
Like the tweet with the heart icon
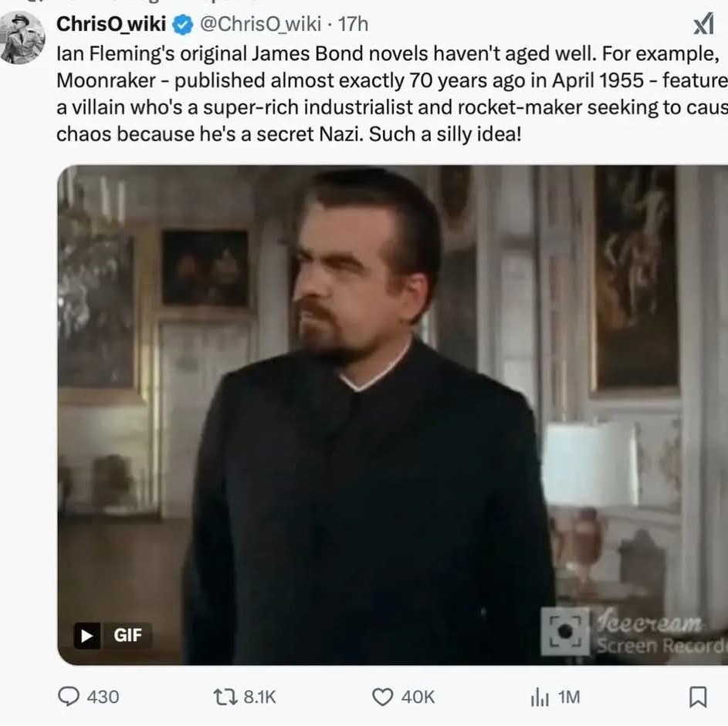(383, 697)
